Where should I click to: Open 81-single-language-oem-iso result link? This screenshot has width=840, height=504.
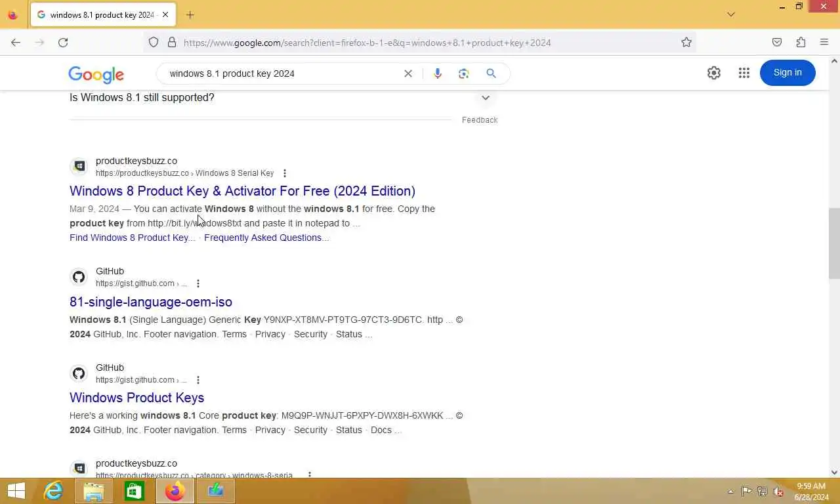pyautogui.click(x=151, y=302)
